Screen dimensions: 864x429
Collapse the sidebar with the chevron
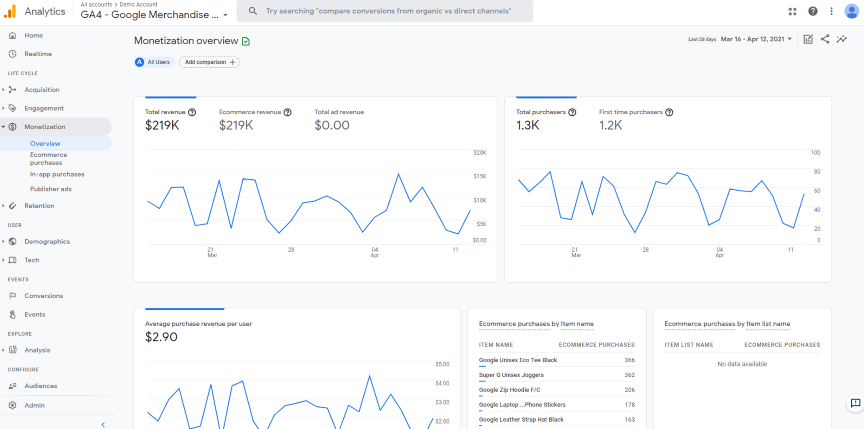pos(103,424)
